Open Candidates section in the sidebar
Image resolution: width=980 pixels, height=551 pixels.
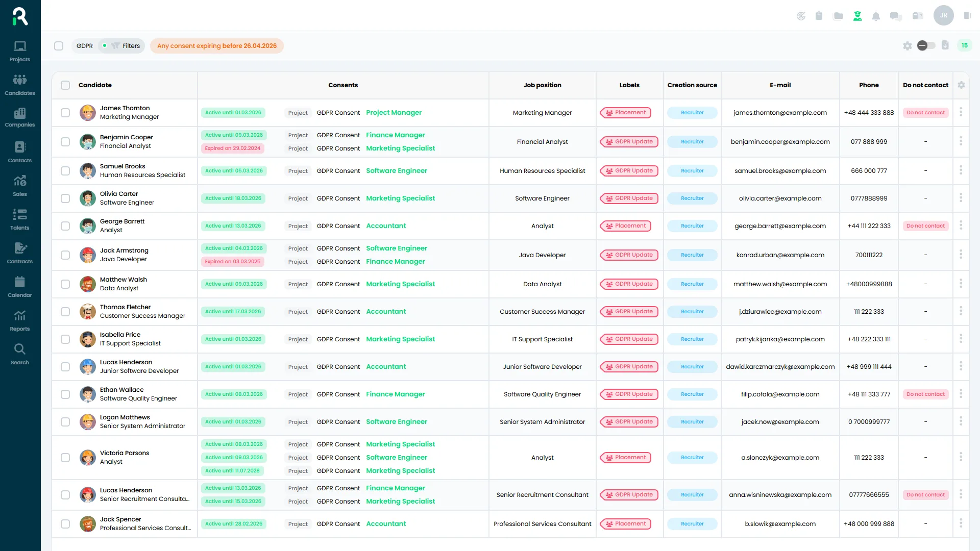click(20, 84)
